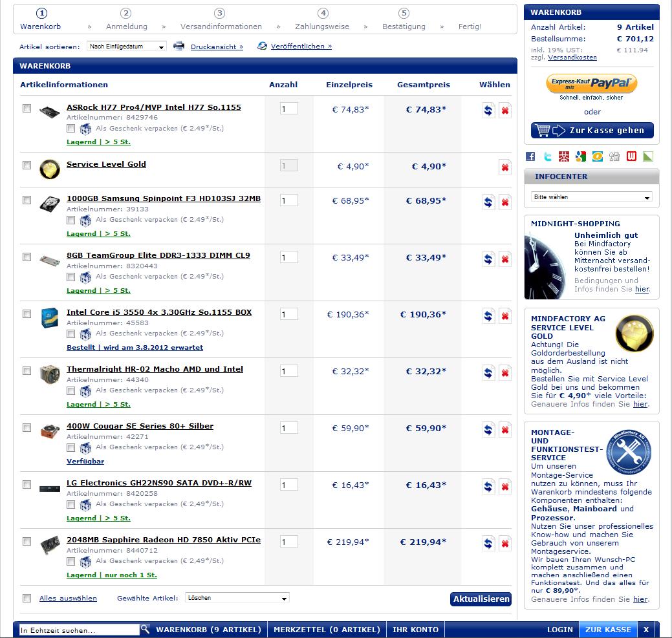
Task: Focus the 'In Echtzeit suchen' search field
Action: click(80, 630)
